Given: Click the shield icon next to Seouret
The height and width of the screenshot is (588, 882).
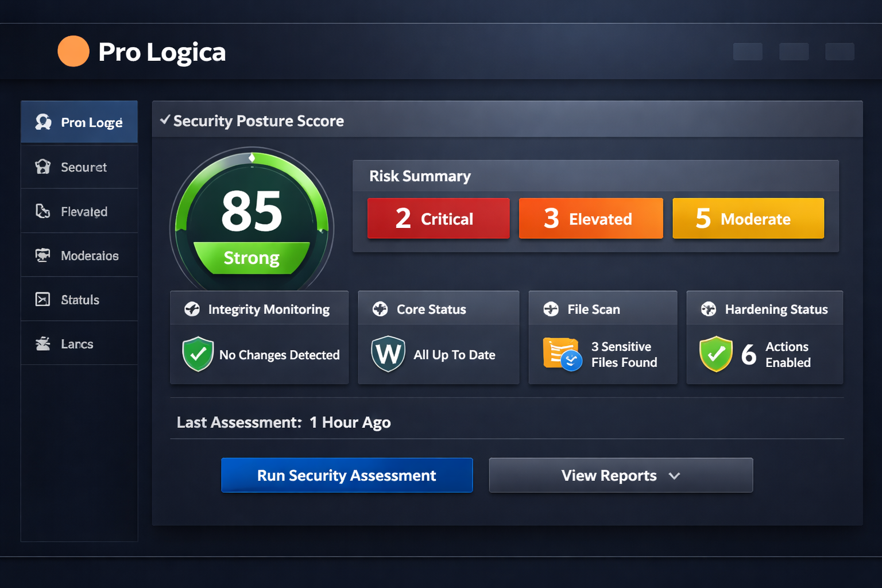Looking at the screenshot, I should click(x=44, y=167).
